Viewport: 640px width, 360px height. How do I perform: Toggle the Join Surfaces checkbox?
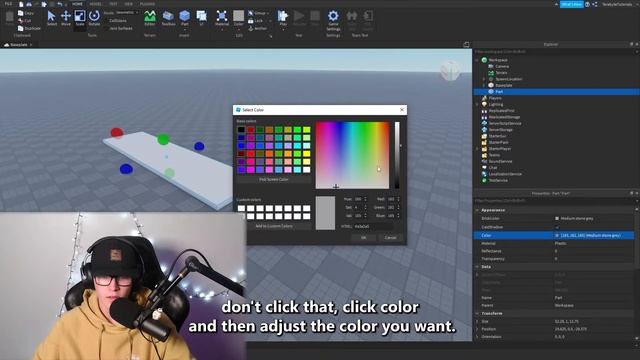[106, 29]
